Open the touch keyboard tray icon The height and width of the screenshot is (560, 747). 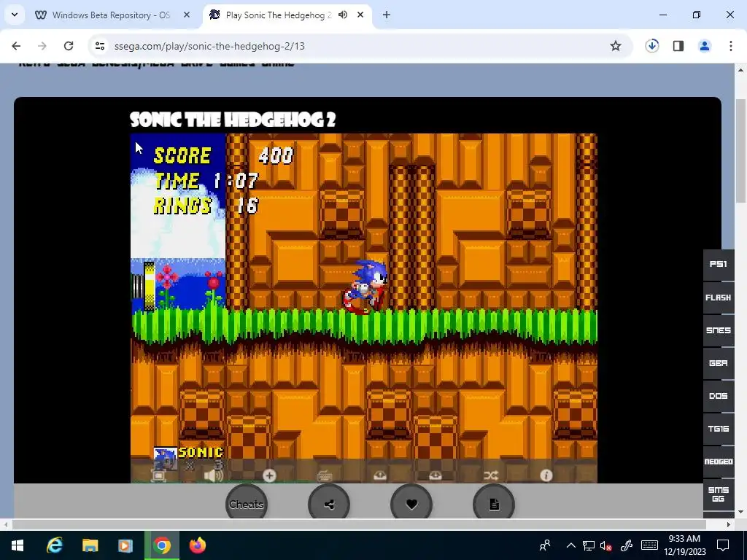tap(649, 545)
